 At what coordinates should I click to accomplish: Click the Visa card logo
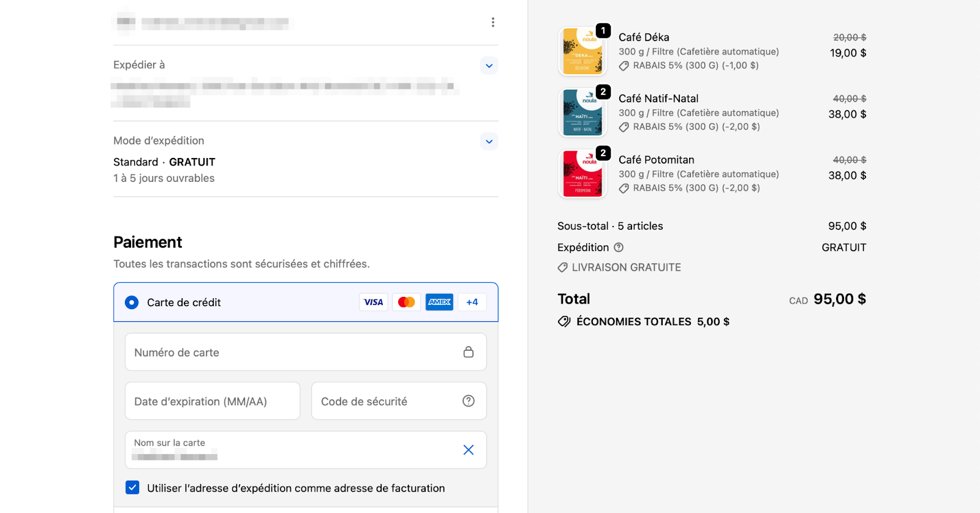(x=373, y=302)
